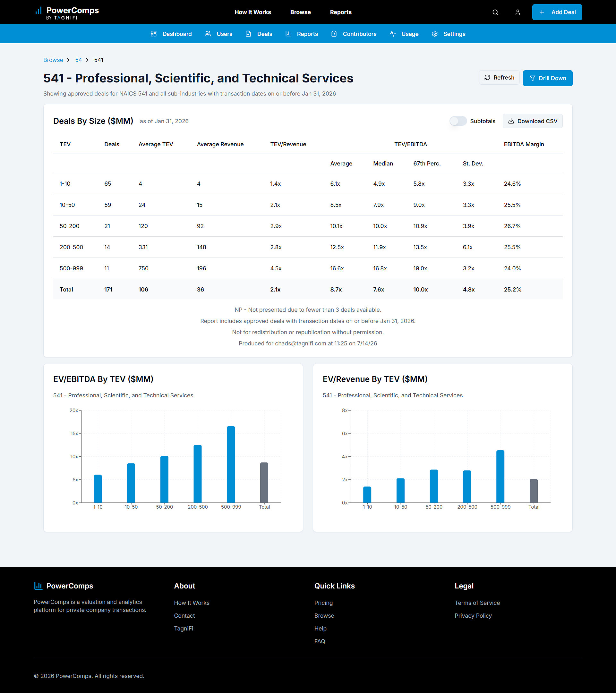
Task: Click 500-999 bar in EV/EBITDA chart
Action: click(x=231, y=464)
